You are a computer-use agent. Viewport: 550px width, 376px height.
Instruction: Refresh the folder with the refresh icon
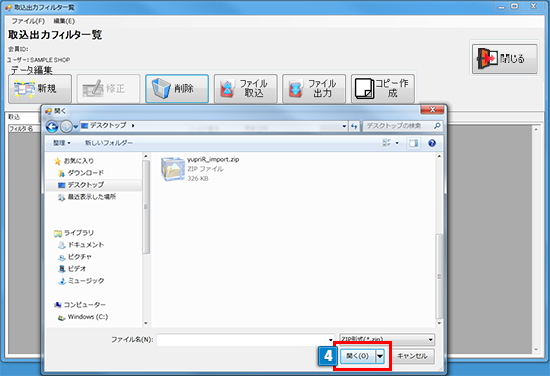pyautogui.click(x=354, y=126)
